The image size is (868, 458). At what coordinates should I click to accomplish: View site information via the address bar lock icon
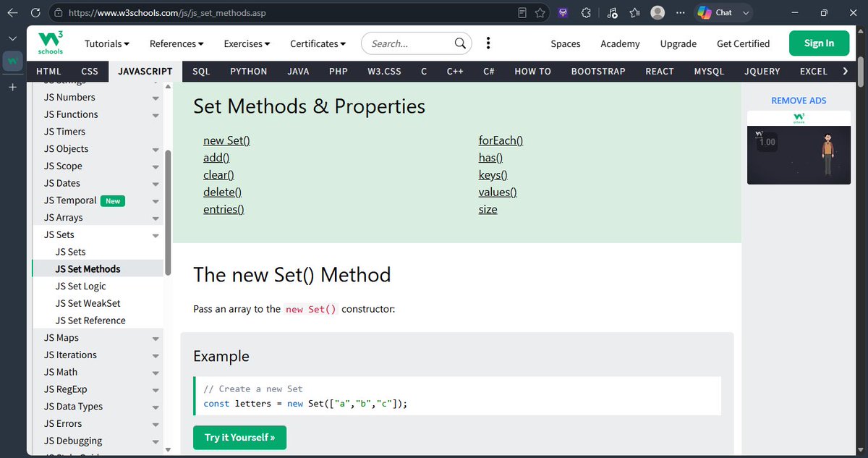coord(59,13)
